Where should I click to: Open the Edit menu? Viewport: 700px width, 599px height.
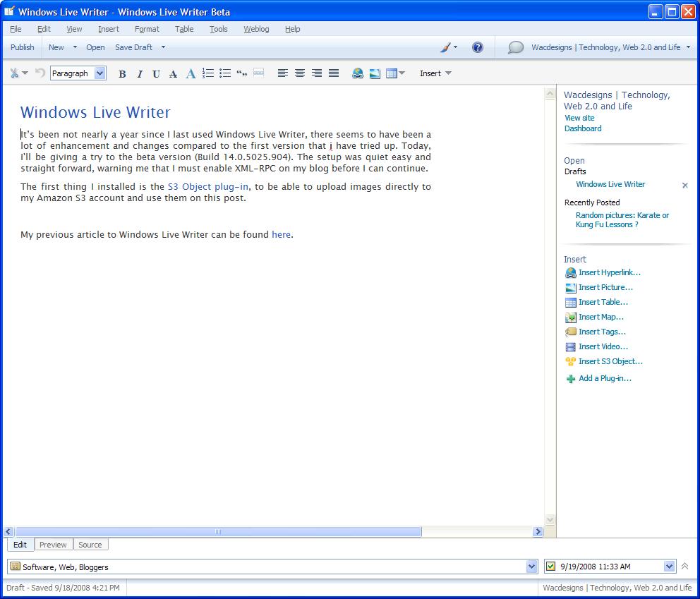pos(44,29)
